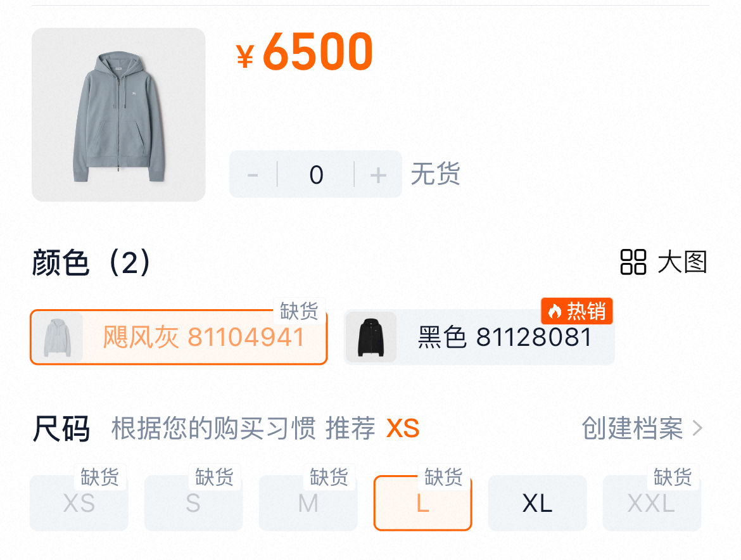Select color 飓风灰 81104941
The width and height of the screenshot is (741, 560).
click(179, 337)
